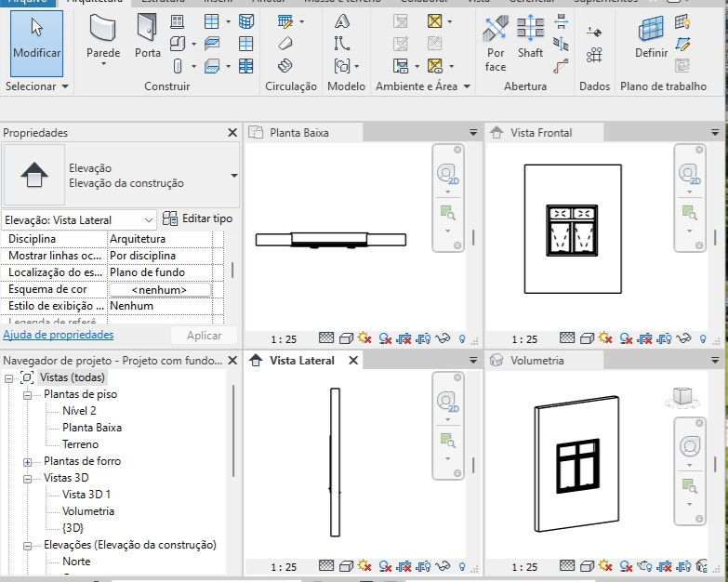Toggle reveal hidden elements lightbulb in Planta Baixa
This screenshot has height=582, width=728.
click(462, 338)
